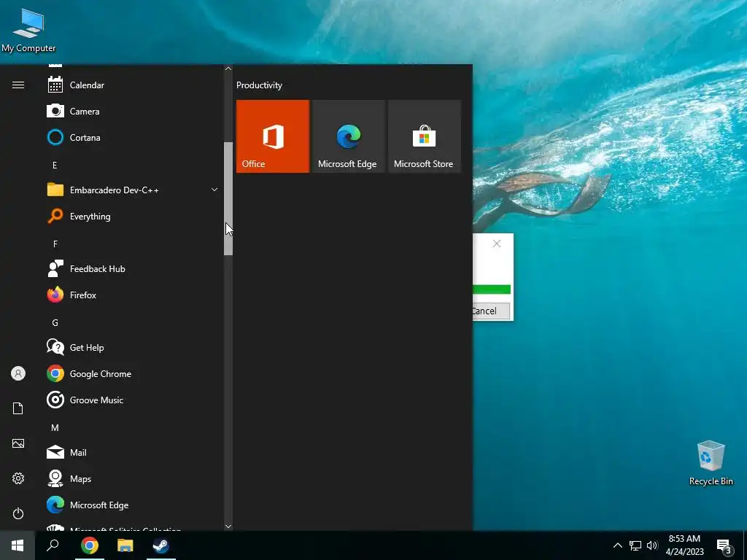Switch to Chrome on the taskbar
Screen dimensions: 747x560
tap(90, 545)
